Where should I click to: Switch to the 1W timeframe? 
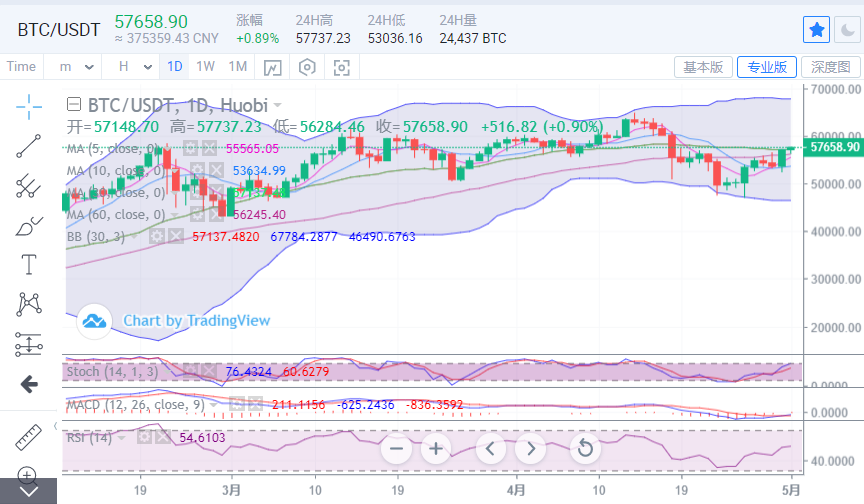[x=205, y=67]
